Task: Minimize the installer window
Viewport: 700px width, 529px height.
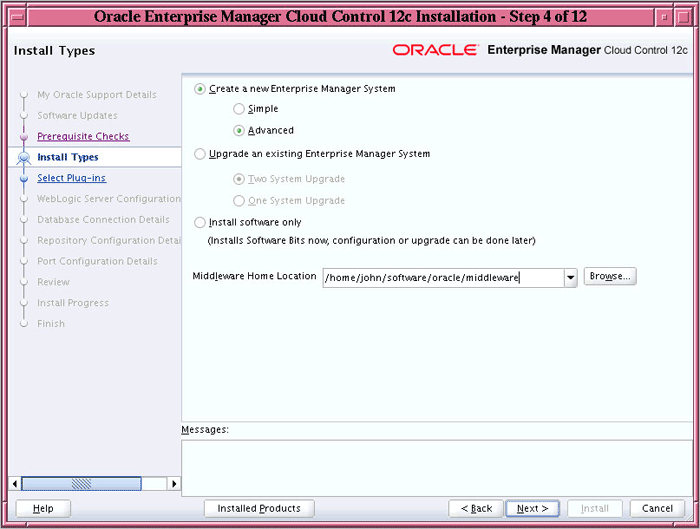Action: click(664, 17)
